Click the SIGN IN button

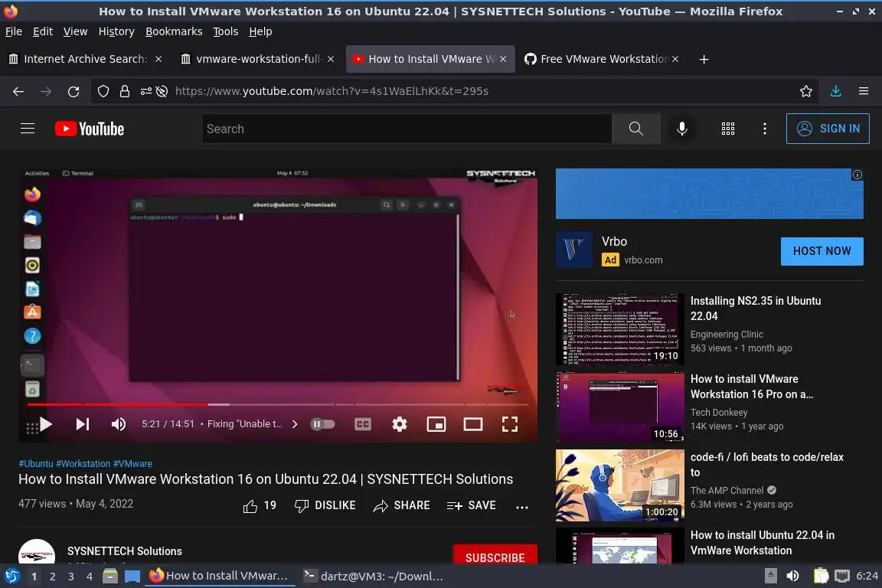(828, 129)
